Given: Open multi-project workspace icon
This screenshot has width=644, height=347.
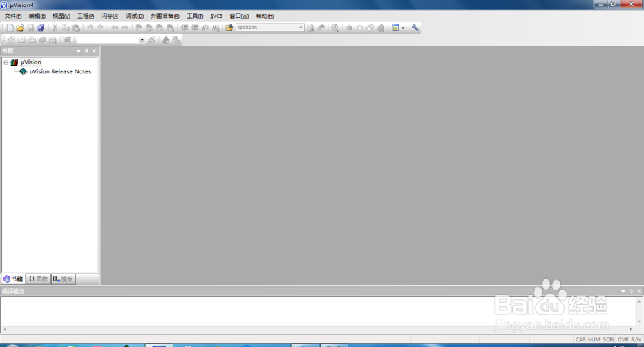Looking at the screenshot, I should click(176, 40).
